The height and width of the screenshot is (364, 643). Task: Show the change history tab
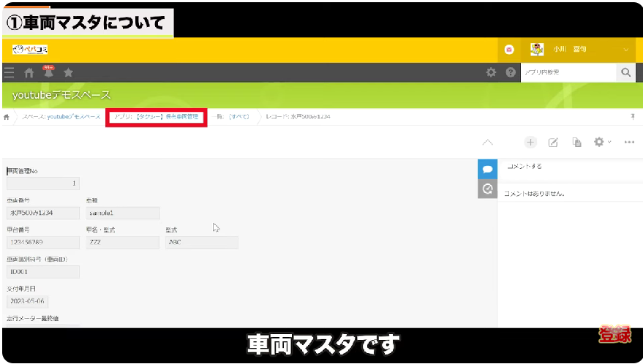point(487,189)
